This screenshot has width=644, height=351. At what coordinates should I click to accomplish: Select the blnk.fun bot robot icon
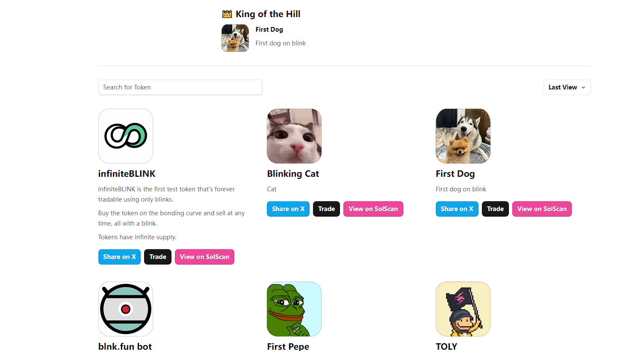pos(126,309)
